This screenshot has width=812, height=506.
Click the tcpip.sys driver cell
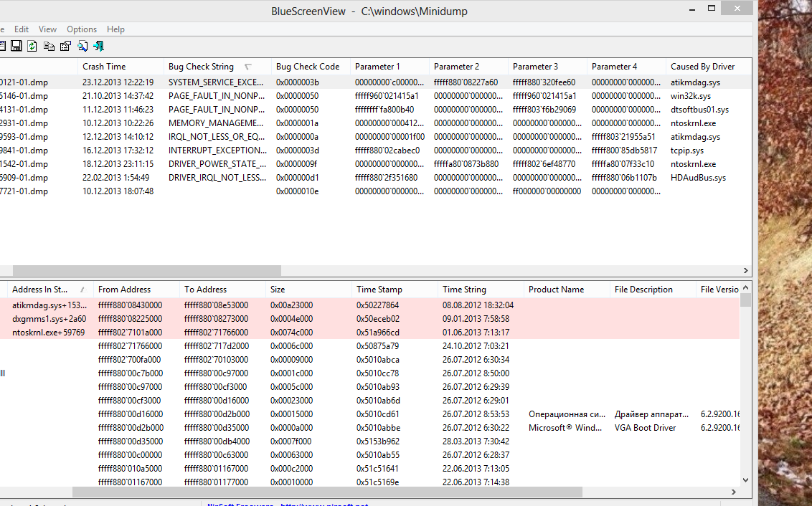pos(687,150)
